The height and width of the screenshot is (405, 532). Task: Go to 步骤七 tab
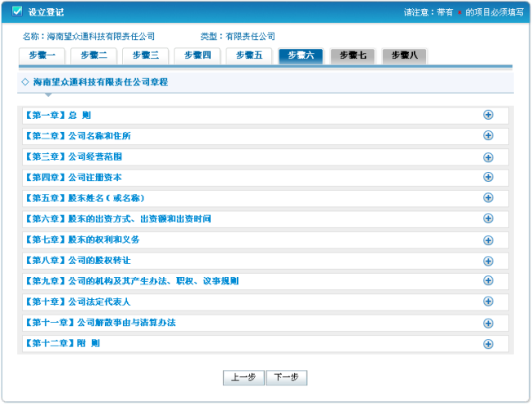352,55
